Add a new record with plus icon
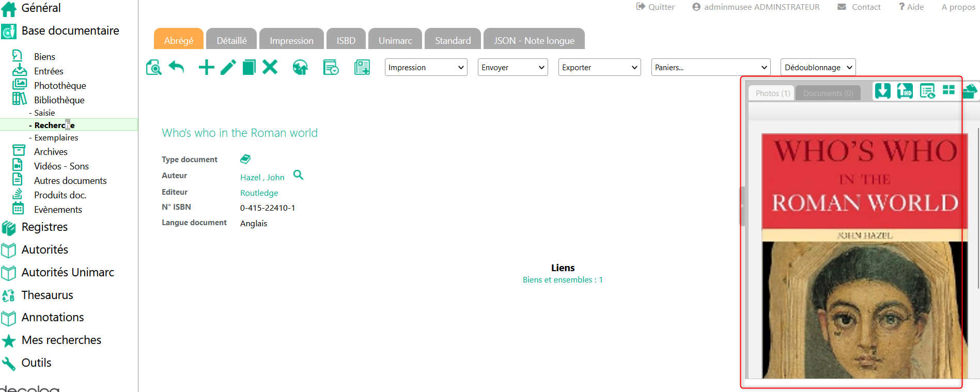 pyautogui.click(x=207, y=67)
